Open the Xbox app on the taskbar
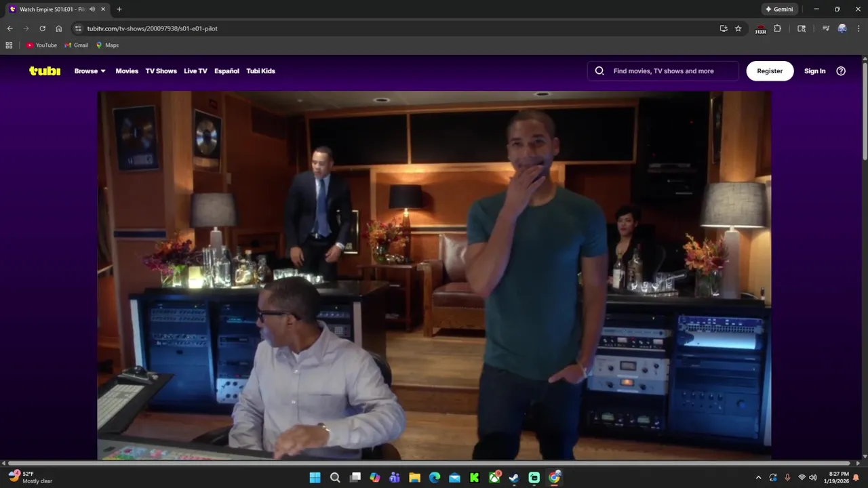 494,477
